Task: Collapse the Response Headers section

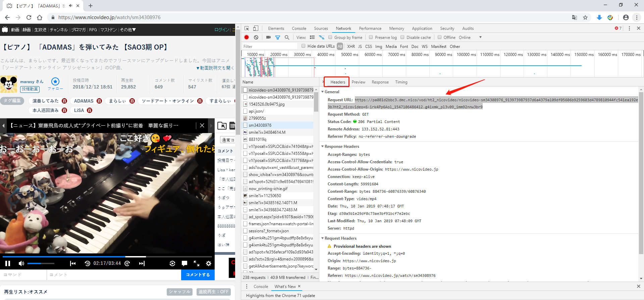Action: point(323,146)
